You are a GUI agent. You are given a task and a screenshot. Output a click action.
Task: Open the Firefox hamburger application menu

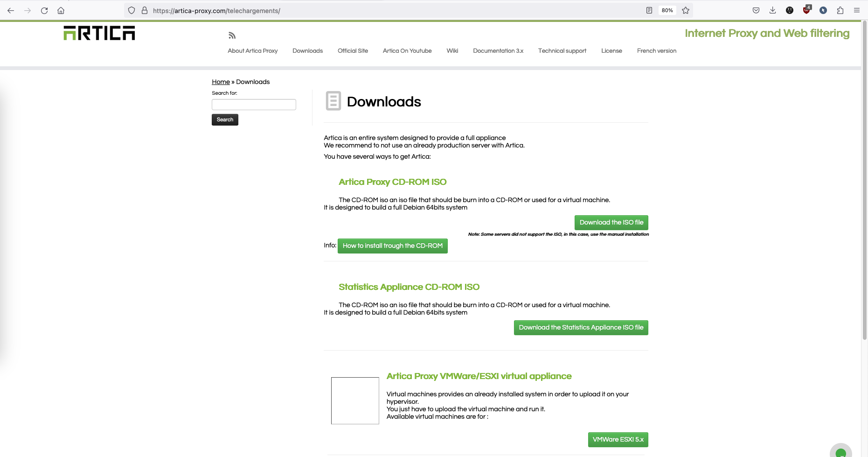click(856, 10)
